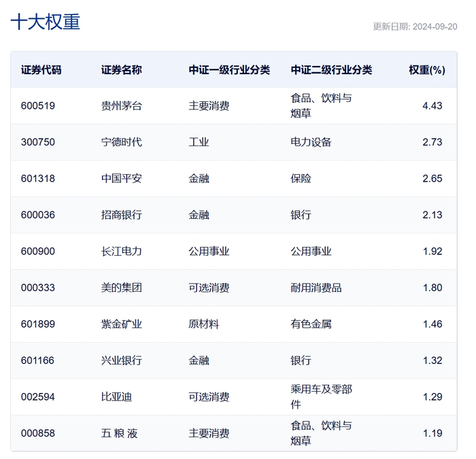Click weight value 4.43
The height and width of the screenshot is (459, 476).
(x=432, y=105)
